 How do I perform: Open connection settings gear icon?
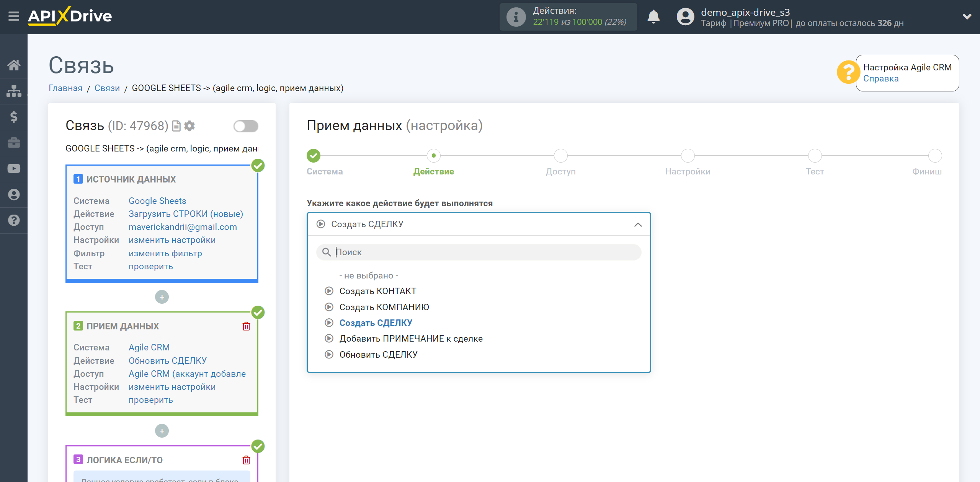tap(189, 126)
